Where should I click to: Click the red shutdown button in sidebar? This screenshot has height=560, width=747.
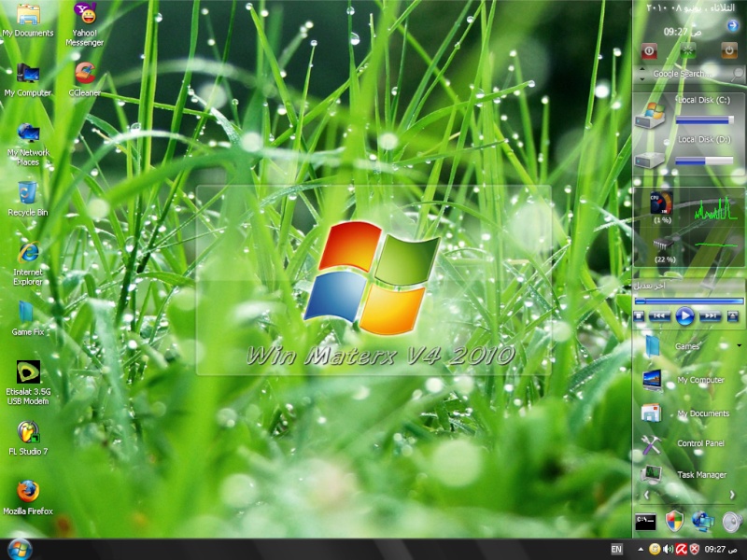[649, 51]
